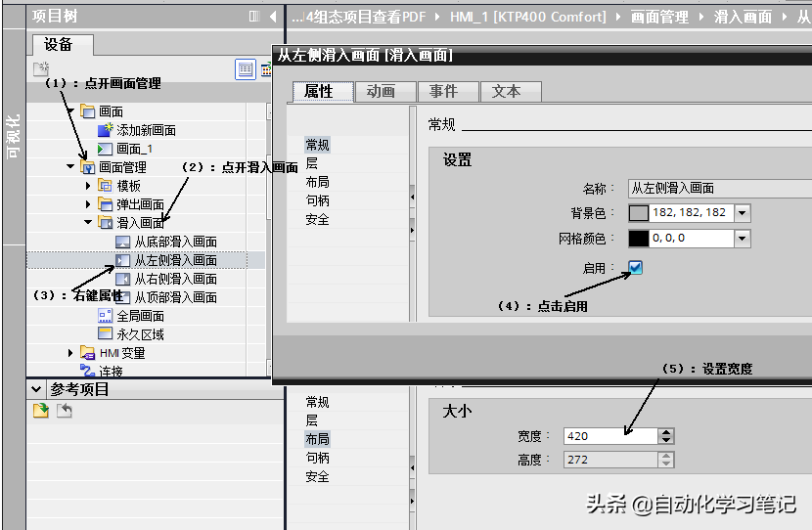Collapse the 滑入画面 tree node
Screen dimensions: 812x530
pos(88,222)
